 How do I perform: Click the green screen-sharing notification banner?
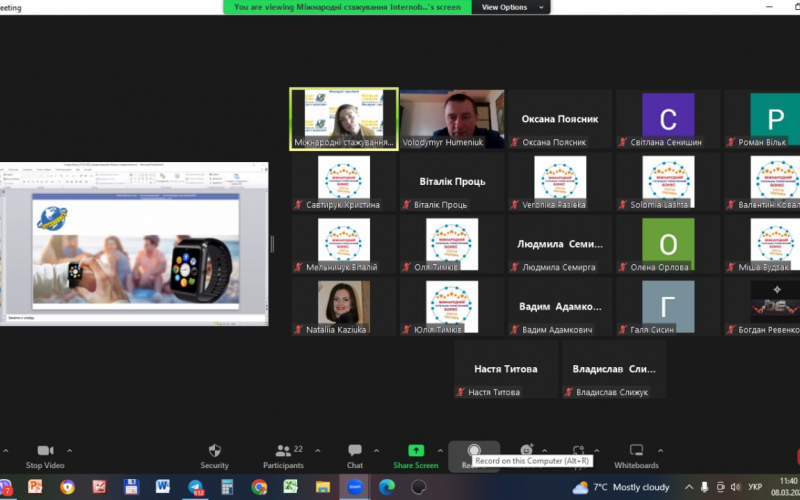[x=347, y=7]
